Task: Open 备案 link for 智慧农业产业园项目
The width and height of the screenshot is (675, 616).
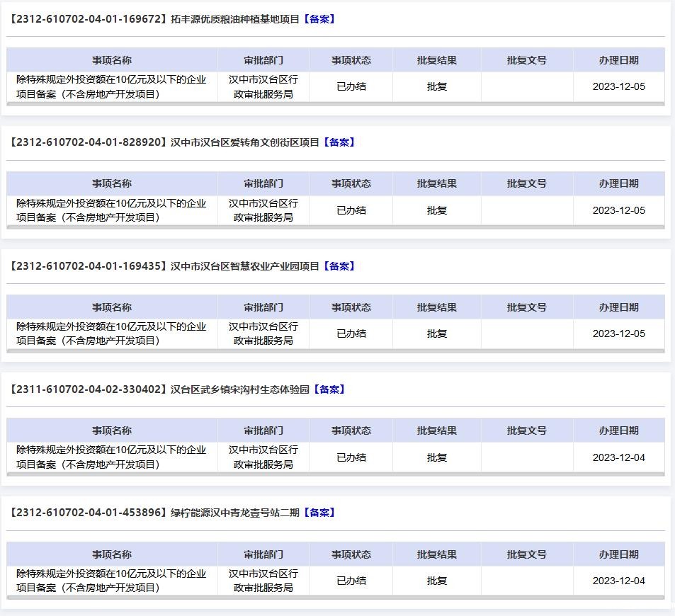Action: [x=339, y=266]
